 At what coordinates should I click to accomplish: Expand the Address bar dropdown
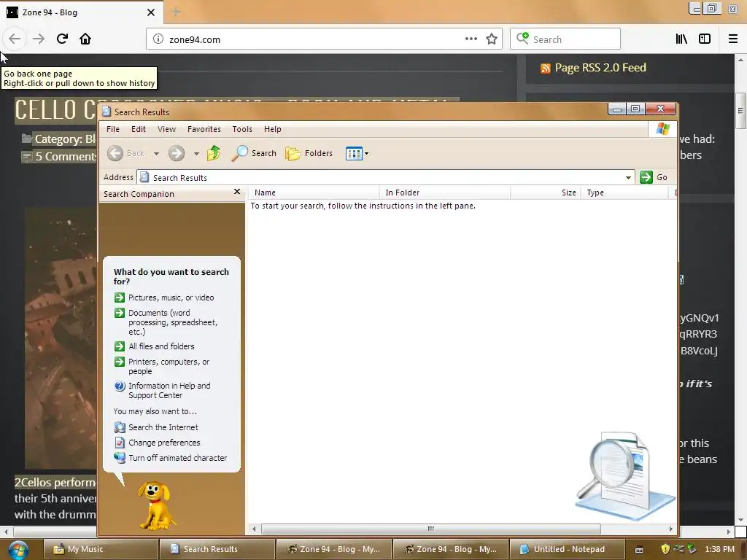(x=628, y=178)
